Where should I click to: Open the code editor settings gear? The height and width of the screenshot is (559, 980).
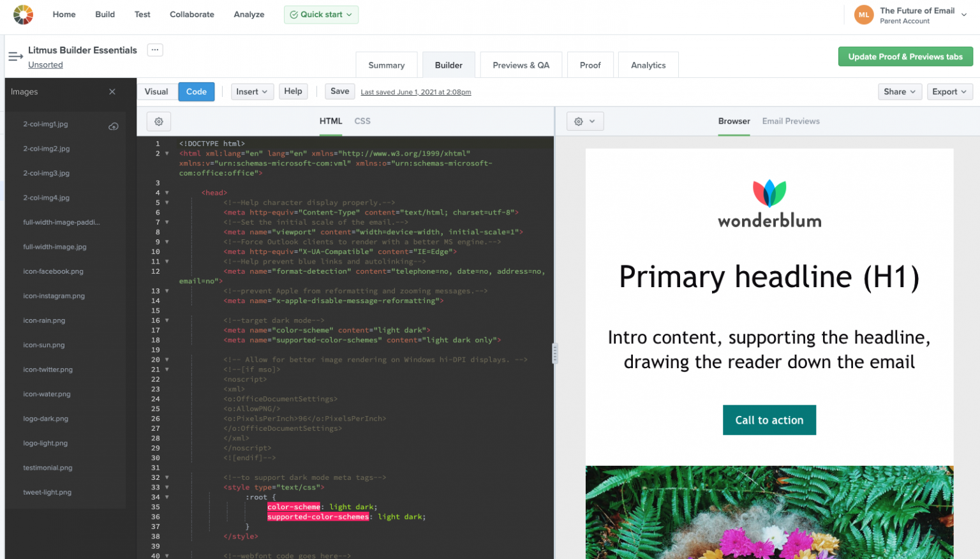(x=158, y=121)
